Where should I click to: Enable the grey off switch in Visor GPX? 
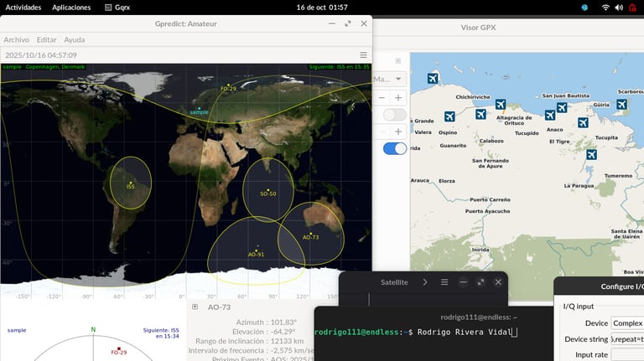click(395, 115)
